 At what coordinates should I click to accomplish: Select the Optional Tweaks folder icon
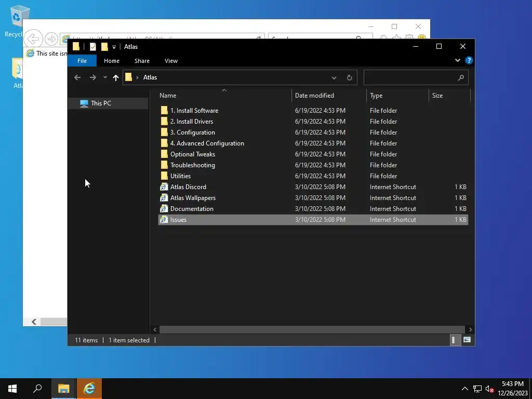click(164, 154)
